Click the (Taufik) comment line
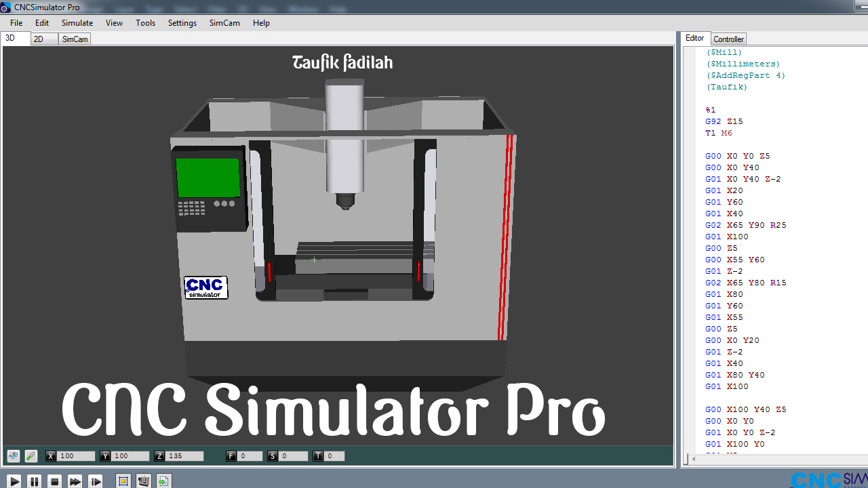The image size is (868, 488). [x=727, y=87]
